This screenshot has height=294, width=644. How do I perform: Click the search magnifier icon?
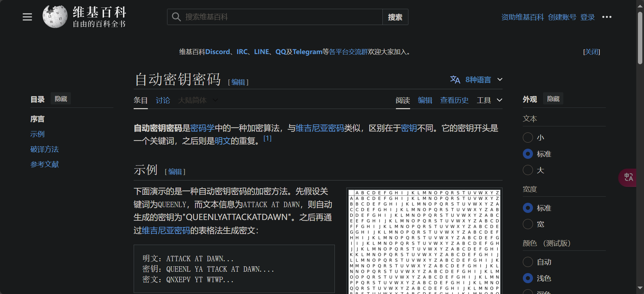[x=176, y=17]
